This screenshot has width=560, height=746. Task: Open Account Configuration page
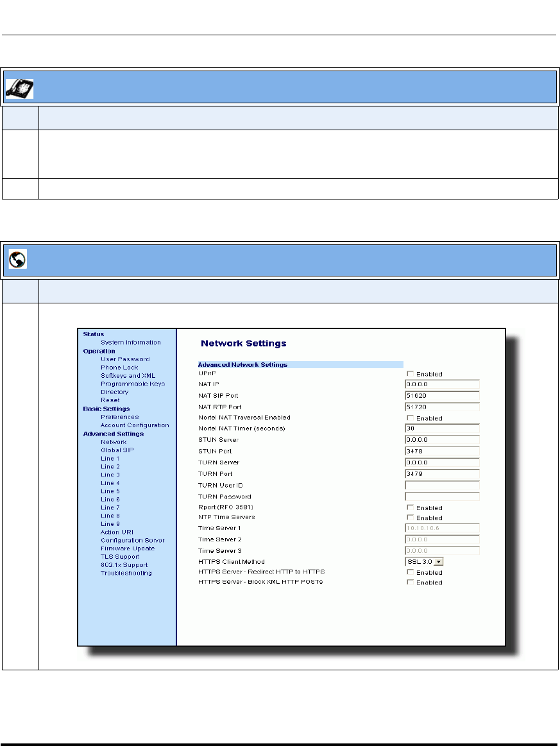(135, 425)
